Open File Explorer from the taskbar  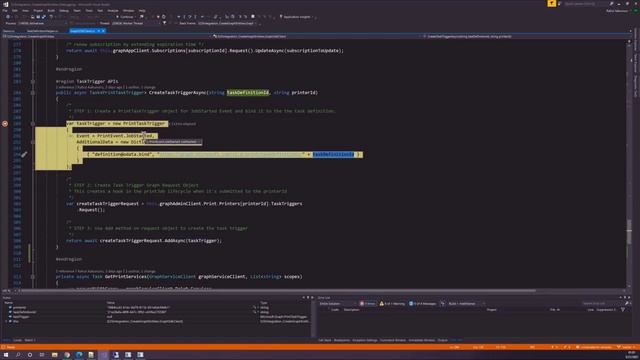tap(54, 355)
